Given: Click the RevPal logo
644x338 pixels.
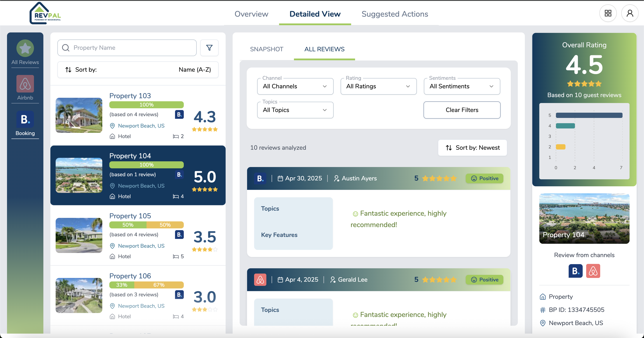Looking at the screenshot, I should [45, 14].
